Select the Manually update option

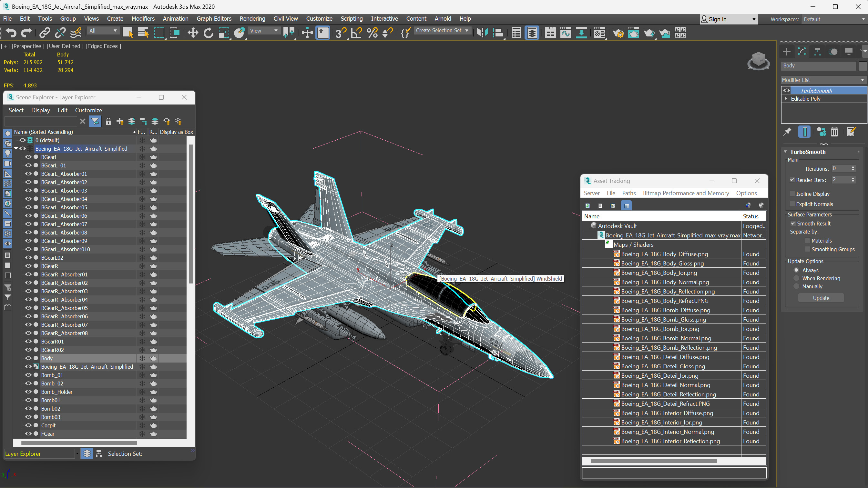796,286
